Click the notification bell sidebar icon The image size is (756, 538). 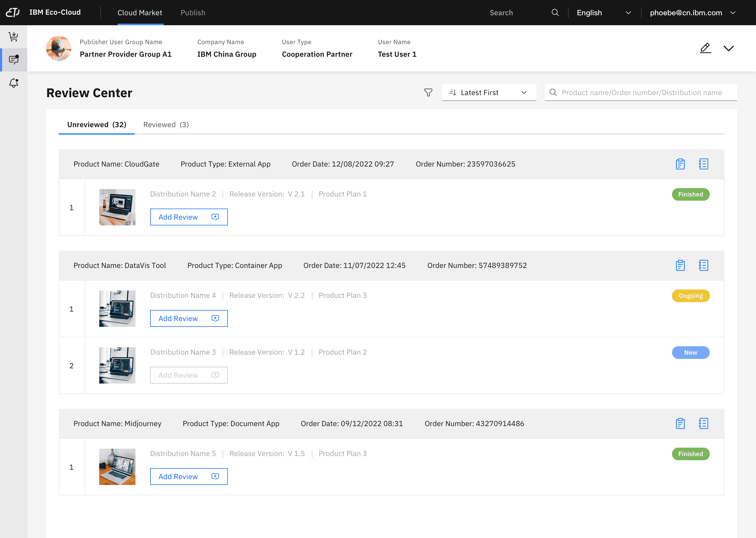(x=14, y=83)
